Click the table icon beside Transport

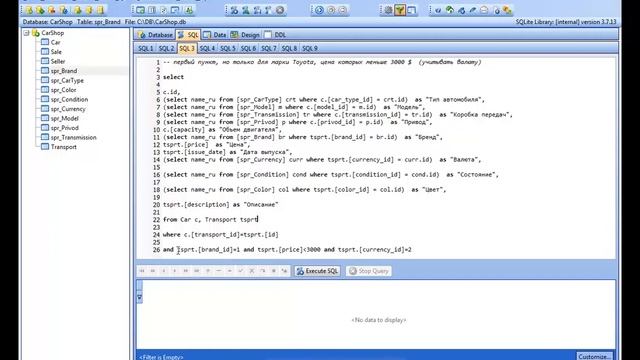45,147
